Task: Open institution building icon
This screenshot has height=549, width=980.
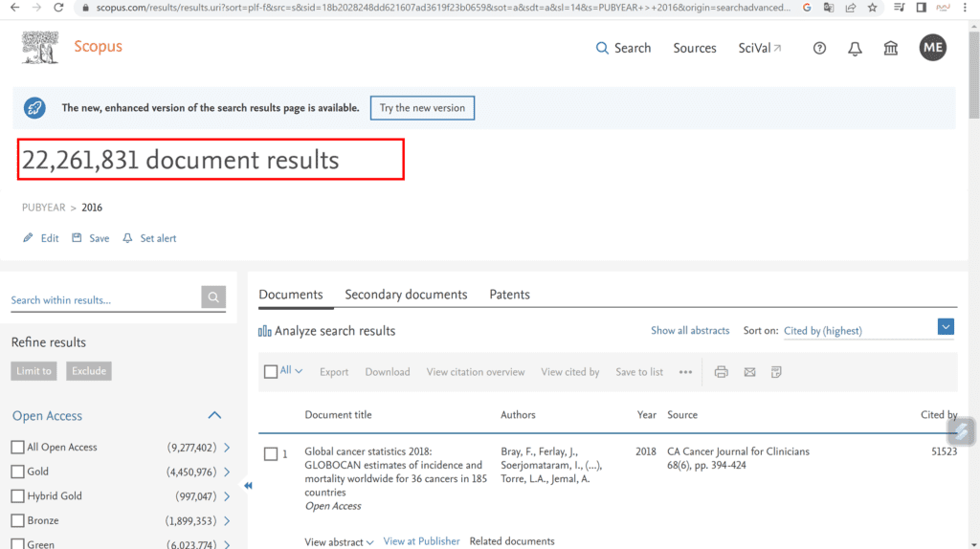Action: [x=891, y=48]
